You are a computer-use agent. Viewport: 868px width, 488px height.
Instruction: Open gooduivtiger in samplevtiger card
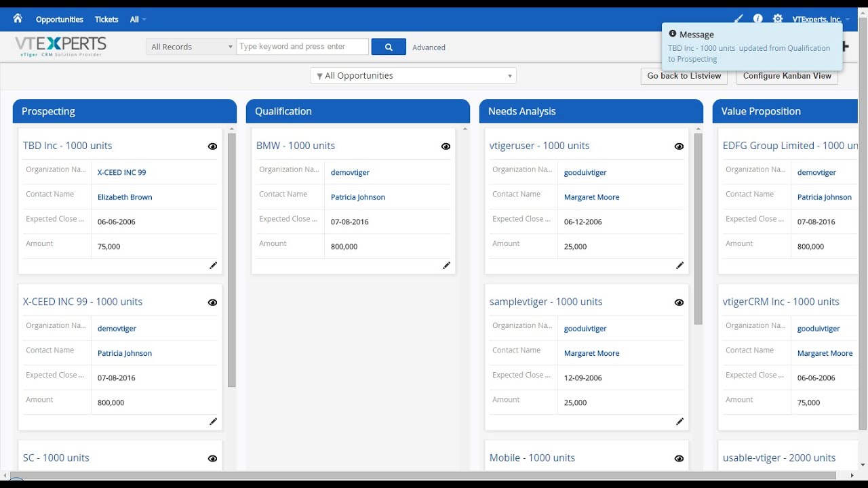(585, 329)
